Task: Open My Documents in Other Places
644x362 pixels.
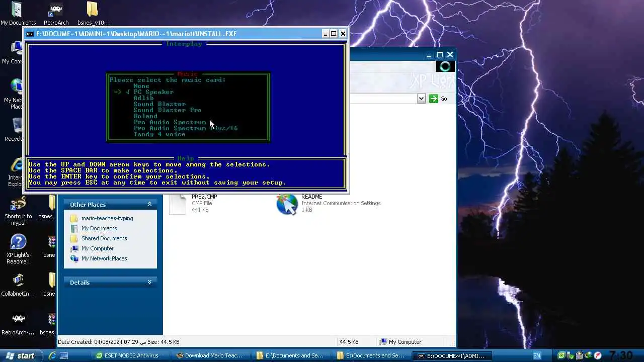Action: point(99,228)
